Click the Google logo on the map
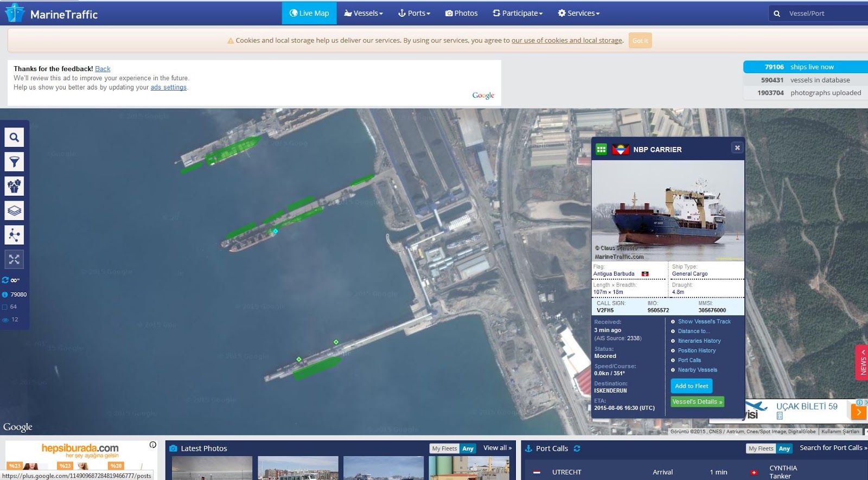This screenshot has width=868, height=480. 18,427
